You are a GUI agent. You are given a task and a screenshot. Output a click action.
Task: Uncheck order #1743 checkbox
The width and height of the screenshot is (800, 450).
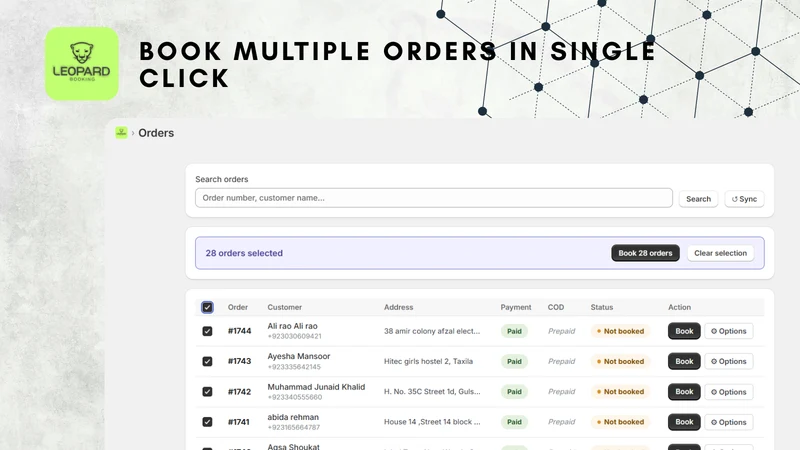(207, 361)
